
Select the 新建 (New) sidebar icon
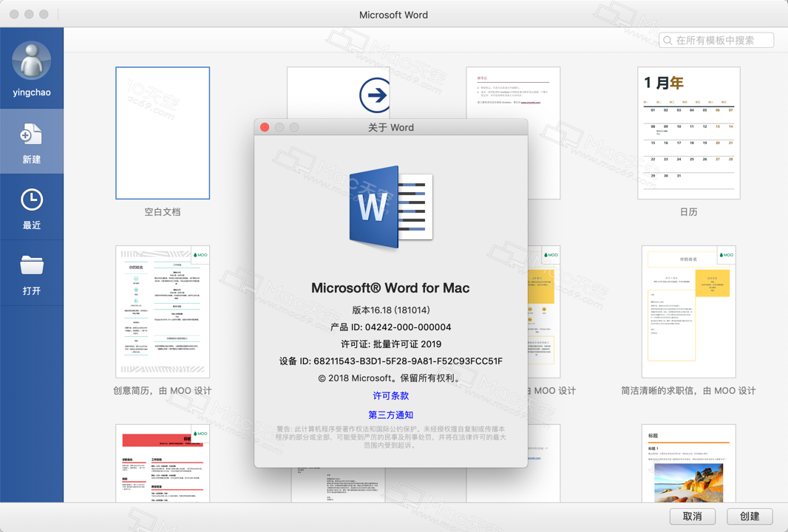pos(31,134)
